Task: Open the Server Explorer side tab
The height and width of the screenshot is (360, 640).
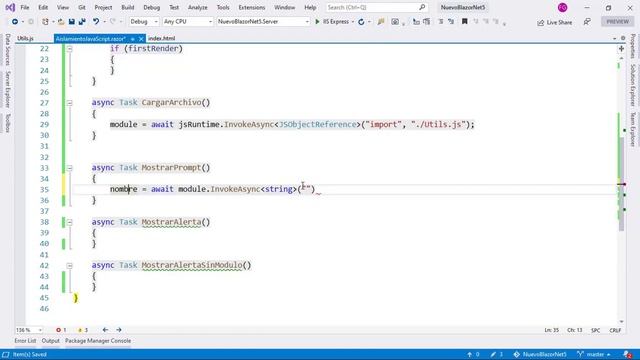Action: coord(7,89)
